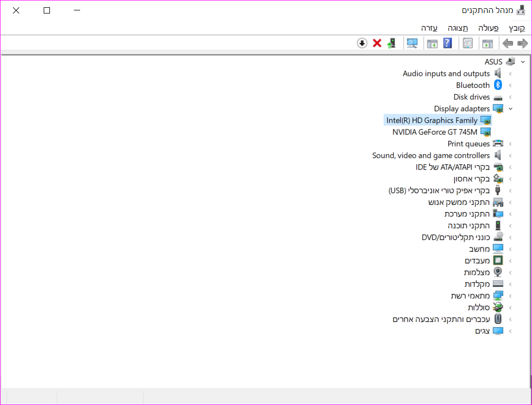
Task: Click the ASUS computer root icon
Action: (x=510, y=61)
